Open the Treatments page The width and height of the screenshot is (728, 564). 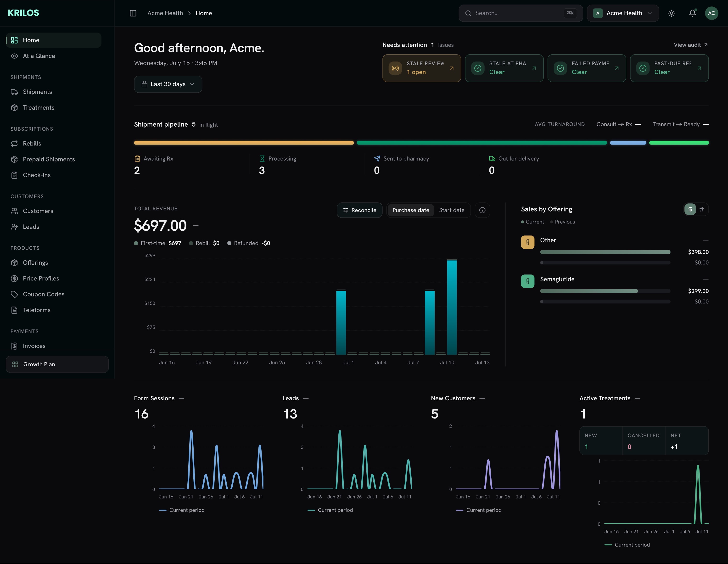(54, 108)
